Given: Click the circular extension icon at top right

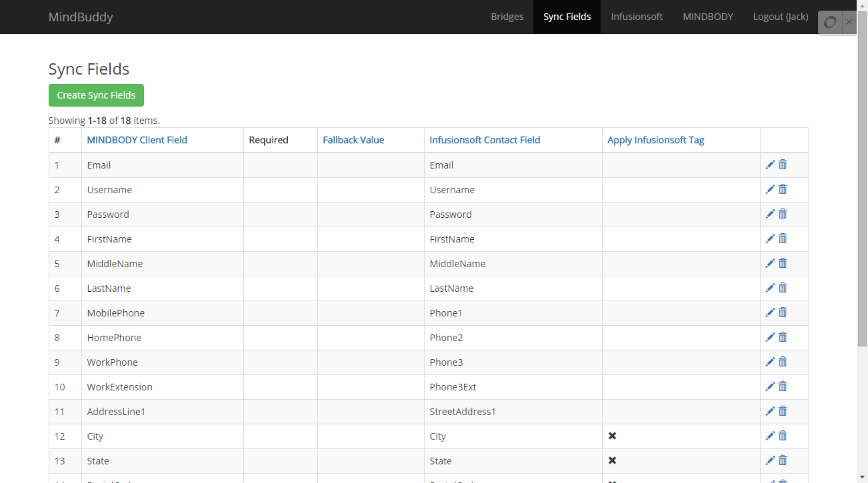Looking at the screenshot, I should 830,22.
